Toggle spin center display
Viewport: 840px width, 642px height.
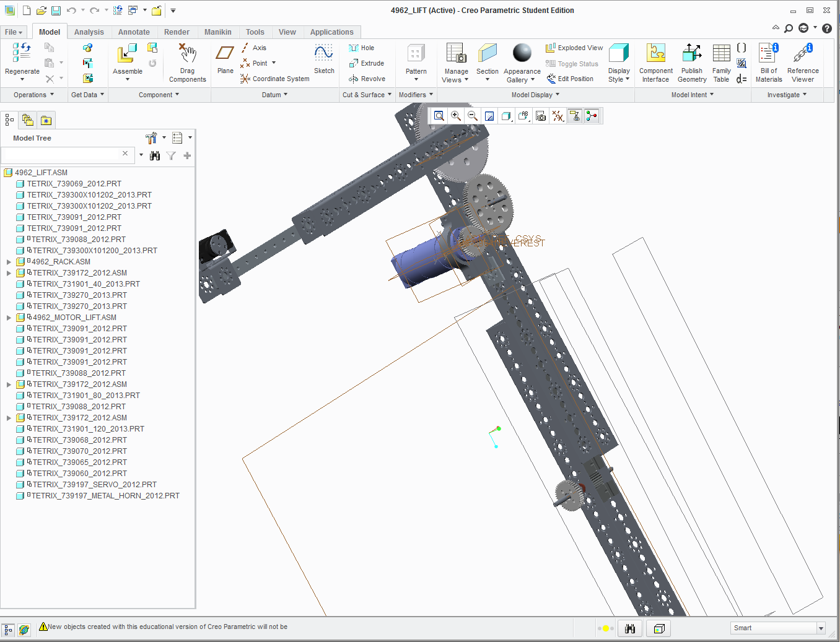click(592, 116)
